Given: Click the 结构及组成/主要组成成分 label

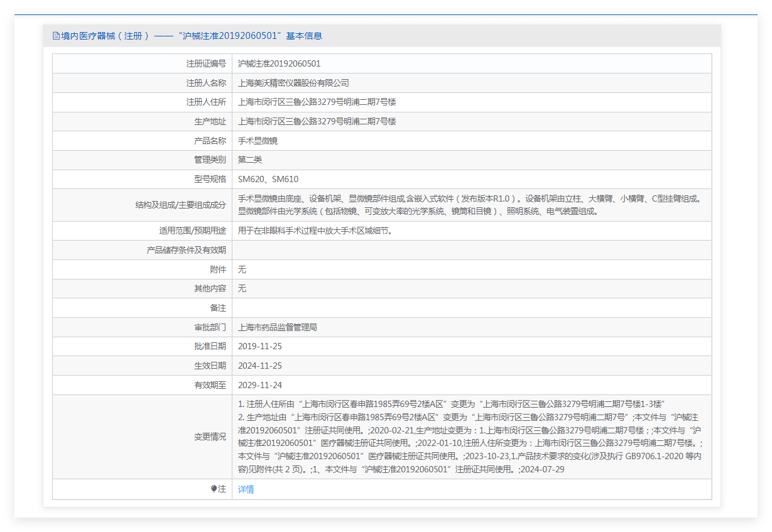Looking at the screenshot, I should pyautogui.click(x=180, y=205).
